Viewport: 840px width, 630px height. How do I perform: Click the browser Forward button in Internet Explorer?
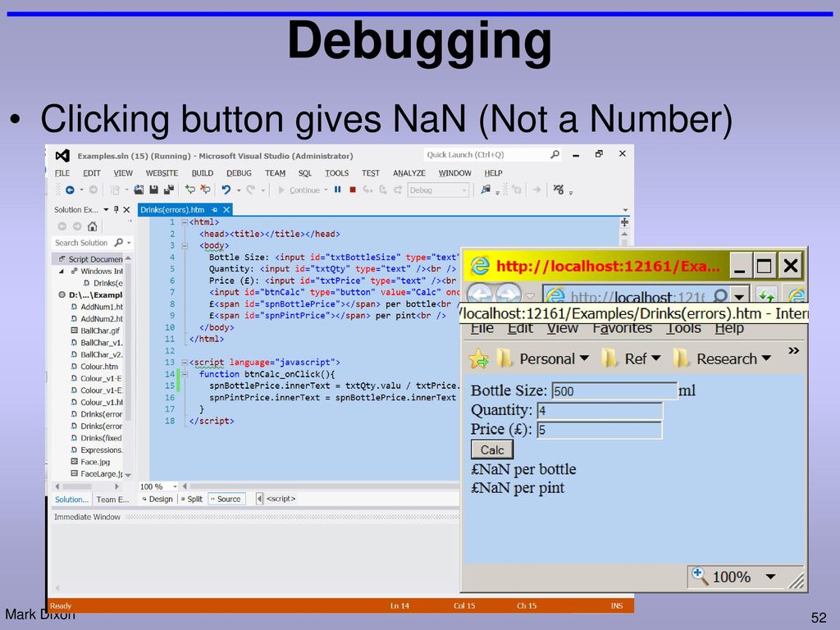tap(507, 294)
